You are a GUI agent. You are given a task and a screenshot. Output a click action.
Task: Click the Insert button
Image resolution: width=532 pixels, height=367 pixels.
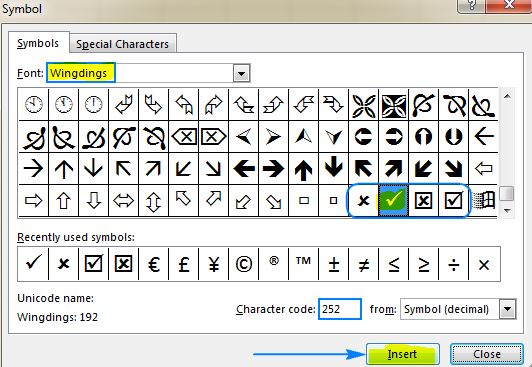tap(402, 354)
